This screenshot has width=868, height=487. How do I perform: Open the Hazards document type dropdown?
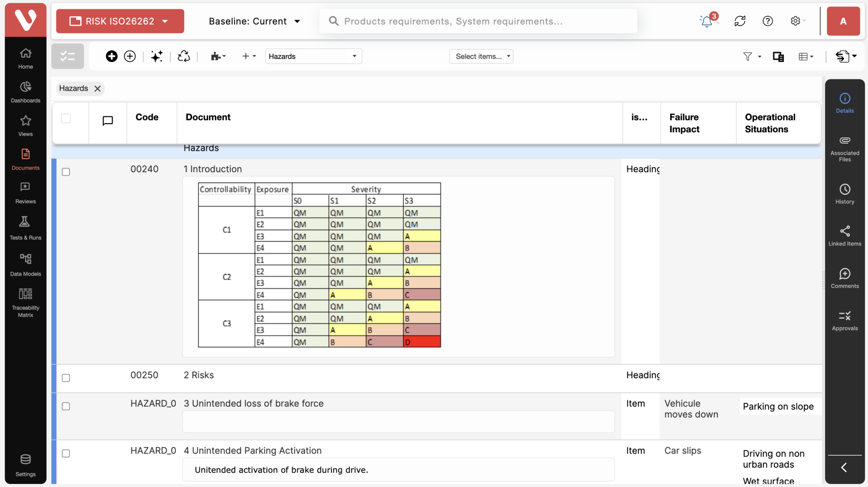tap(313, 56)
